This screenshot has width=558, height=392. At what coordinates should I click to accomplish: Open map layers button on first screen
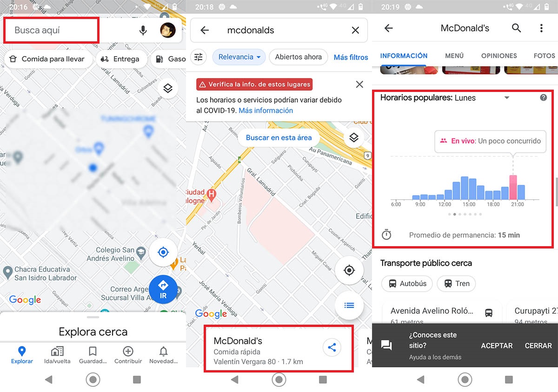tap(168, 88)
